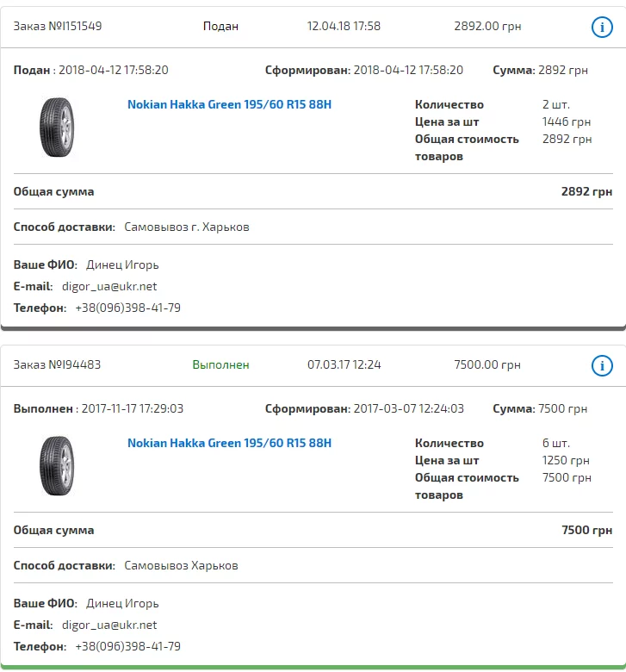Click email digor_ua@ukr.net in first order
626x672 pixels.
(x=109, y=287)
